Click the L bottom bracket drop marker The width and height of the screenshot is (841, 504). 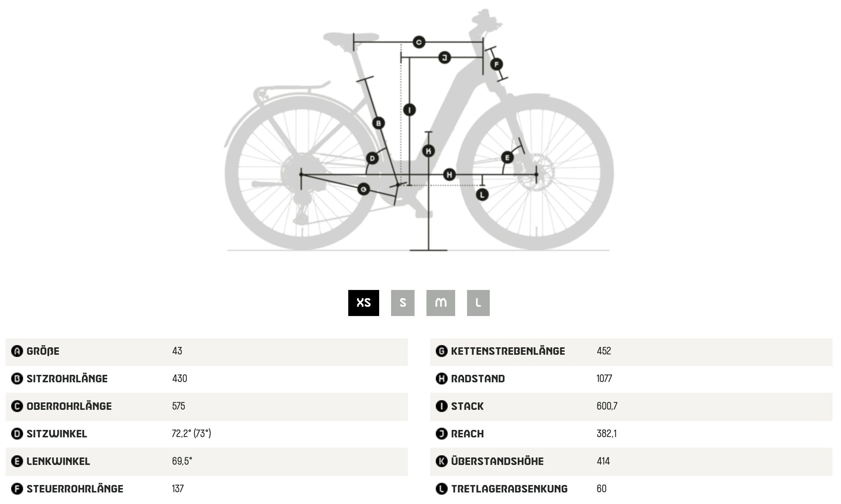(x=482, y=194)
